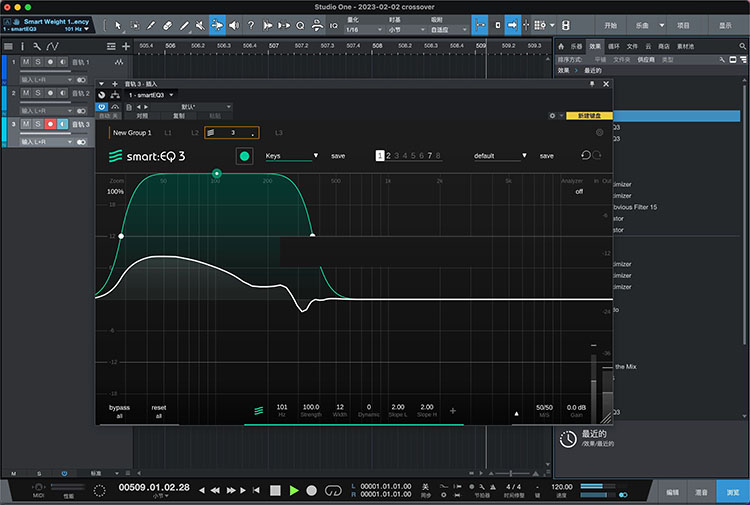Screen dimensions: 750x505
Task: Switch to the 乐器 browser tab
Action: (576, 46)
